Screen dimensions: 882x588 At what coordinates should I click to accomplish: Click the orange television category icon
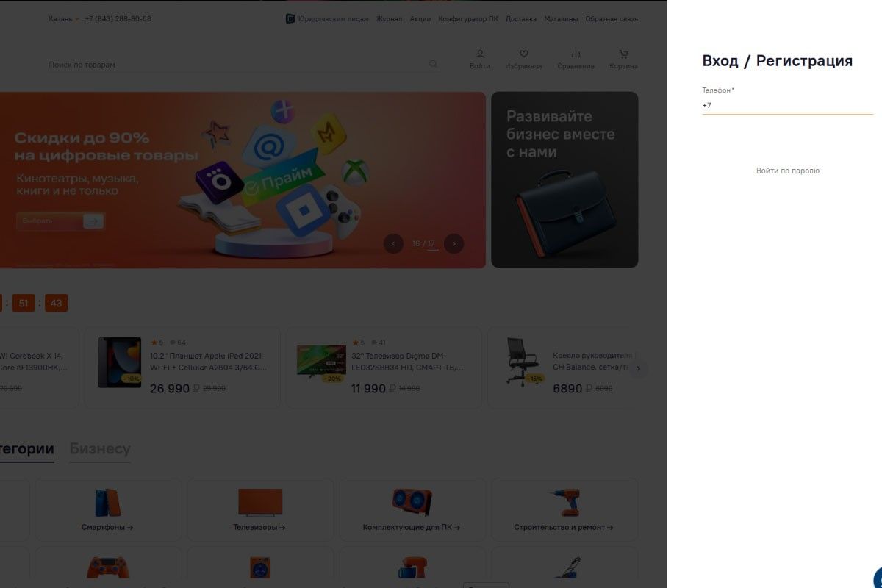(x=260, y=503)
